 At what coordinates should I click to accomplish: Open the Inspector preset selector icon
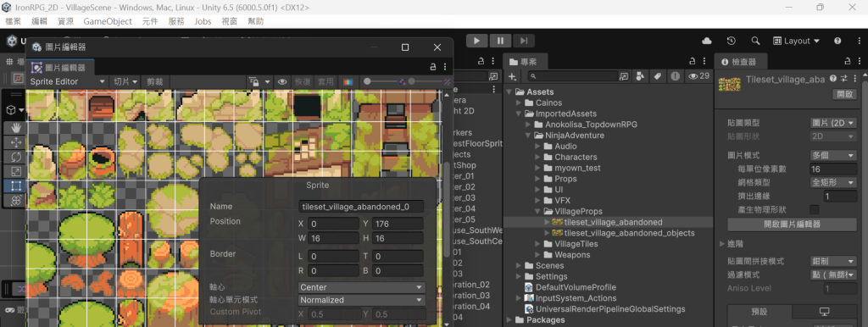pos(845,79)
